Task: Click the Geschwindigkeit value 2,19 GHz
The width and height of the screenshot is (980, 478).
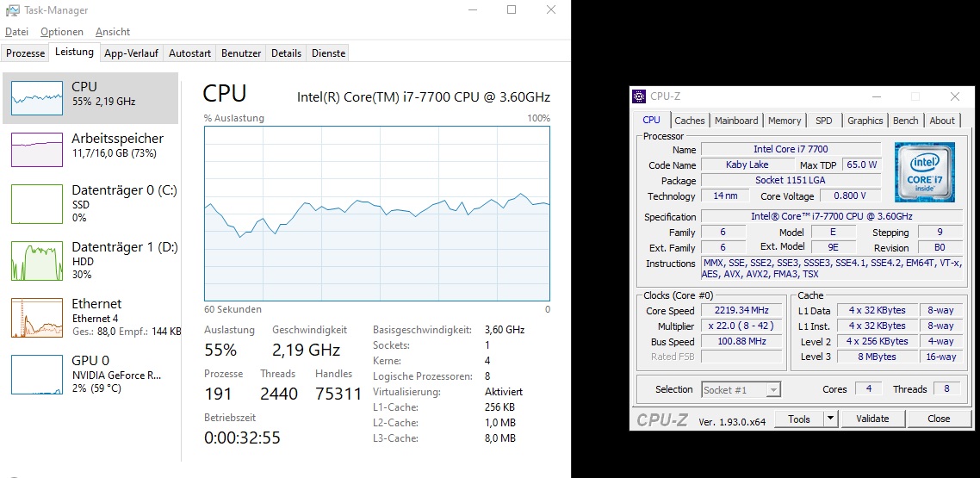Action: 307,350
